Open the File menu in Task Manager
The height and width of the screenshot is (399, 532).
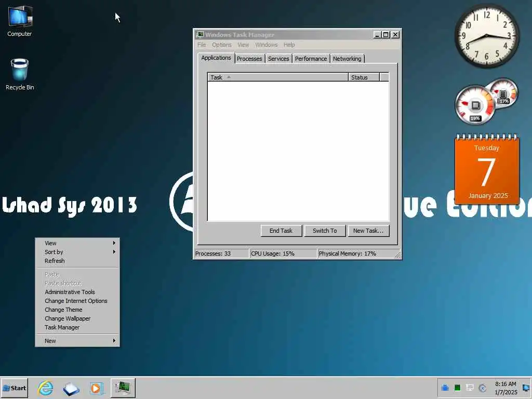(x=202, y=45)
